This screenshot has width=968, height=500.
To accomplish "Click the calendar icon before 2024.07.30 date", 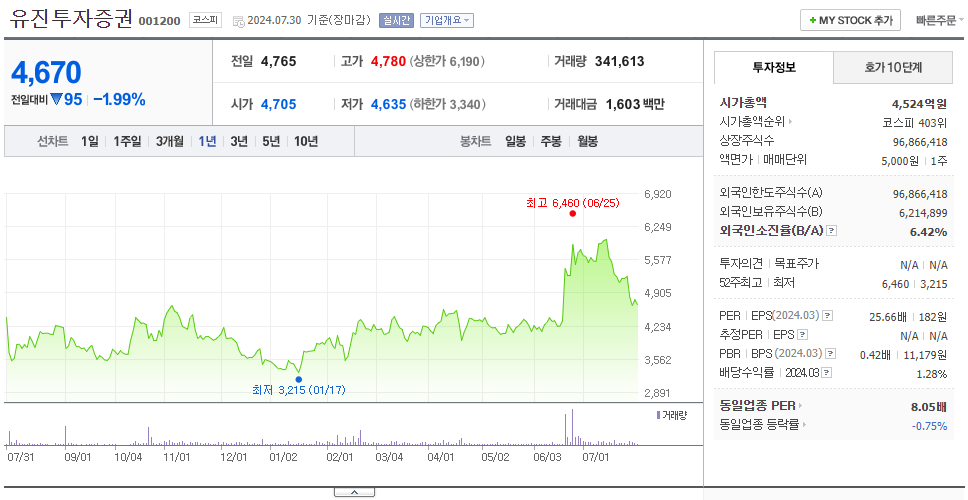I will coord(238,21).
